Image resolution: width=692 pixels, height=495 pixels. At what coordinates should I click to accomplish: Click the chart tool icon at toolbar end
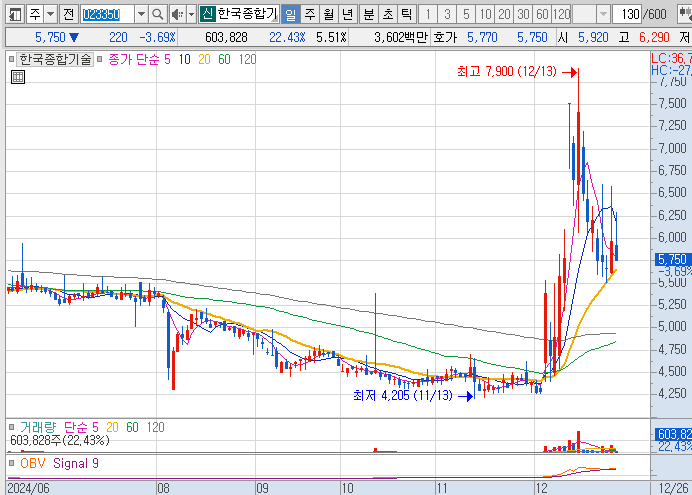tap(684, 15)
